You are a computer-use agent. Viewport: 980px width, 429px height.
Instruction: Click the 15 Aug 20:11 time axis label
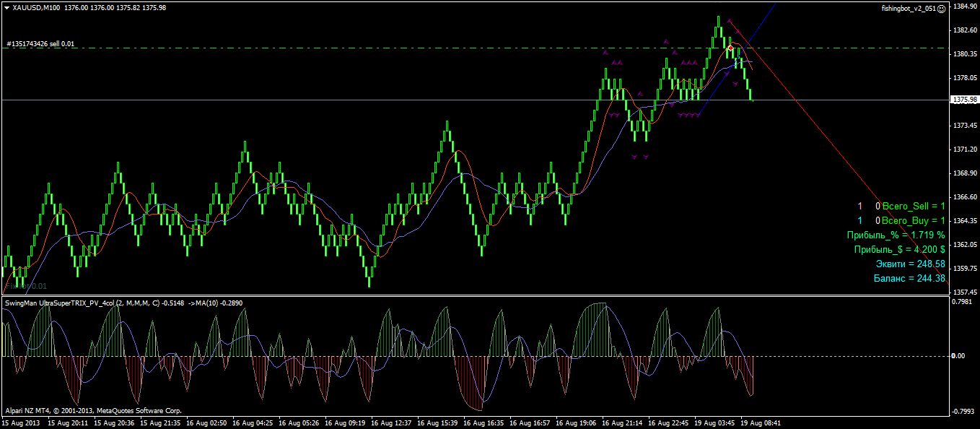tap(69, 422)
